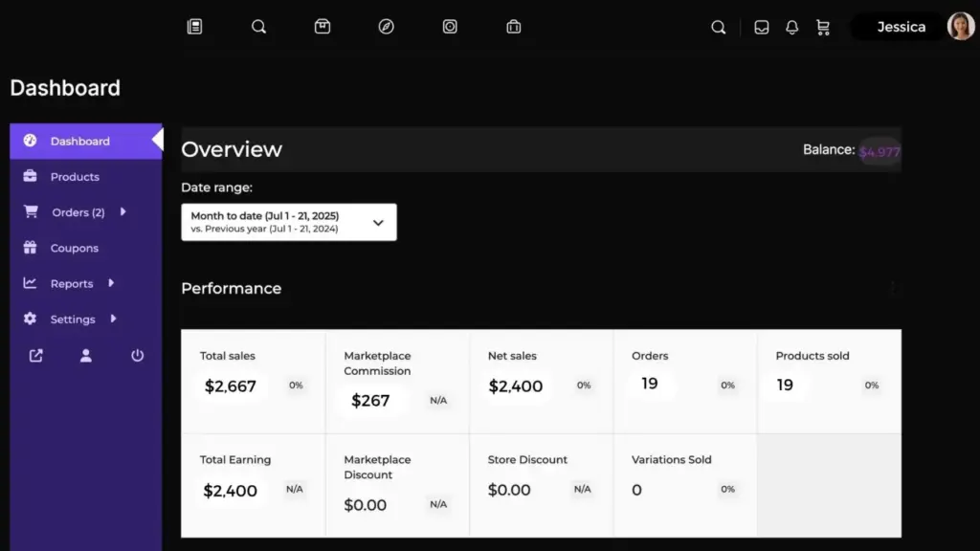Open the inbox messages icon
The width and height of the screenshot is (980, 551).
[762, 28]
